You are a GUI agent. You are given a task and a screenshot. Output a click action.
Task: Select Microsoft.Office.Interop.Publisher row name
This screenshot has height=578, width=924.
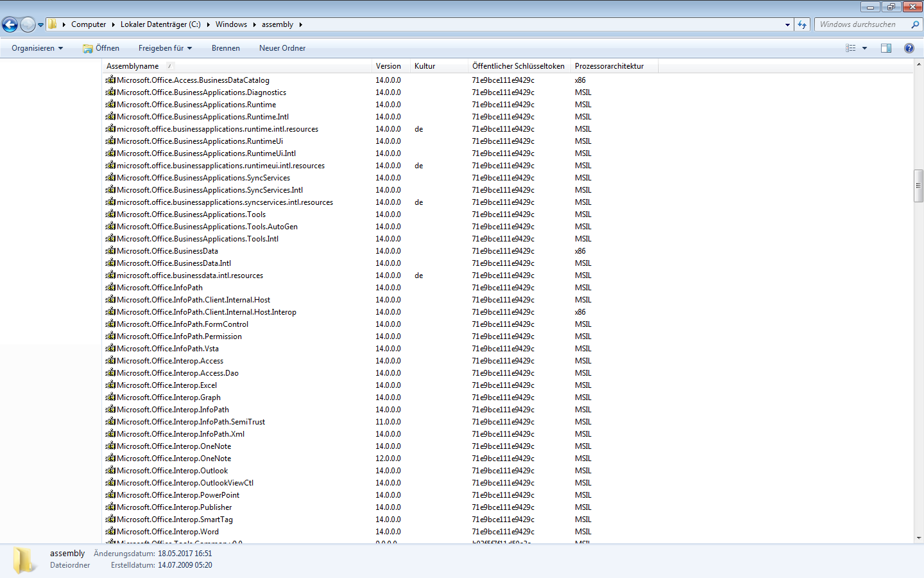pos(175,507)
